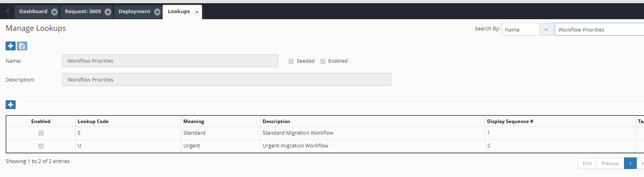Switch to the Dashboard tab
Screen dimensions: 644x177
33,12
